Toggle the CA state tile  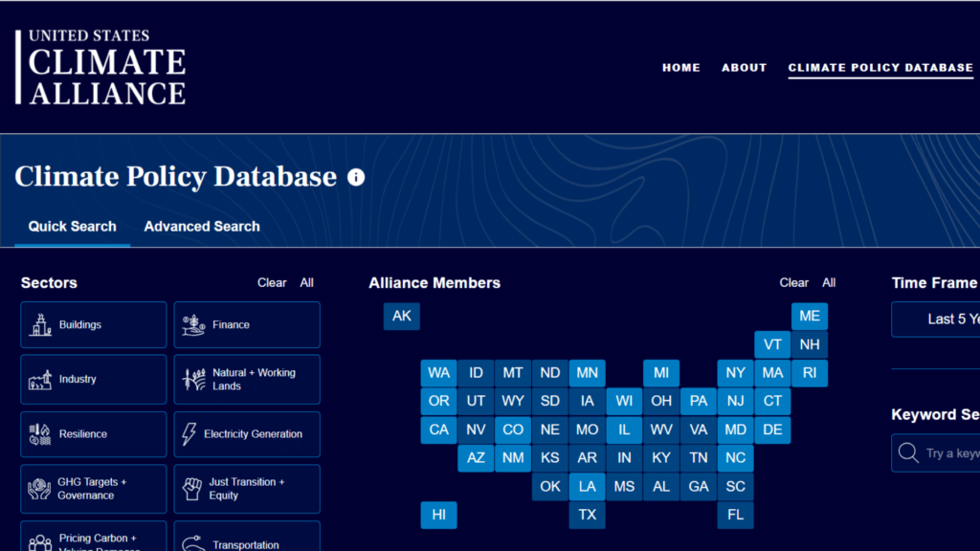pos(438,430)
